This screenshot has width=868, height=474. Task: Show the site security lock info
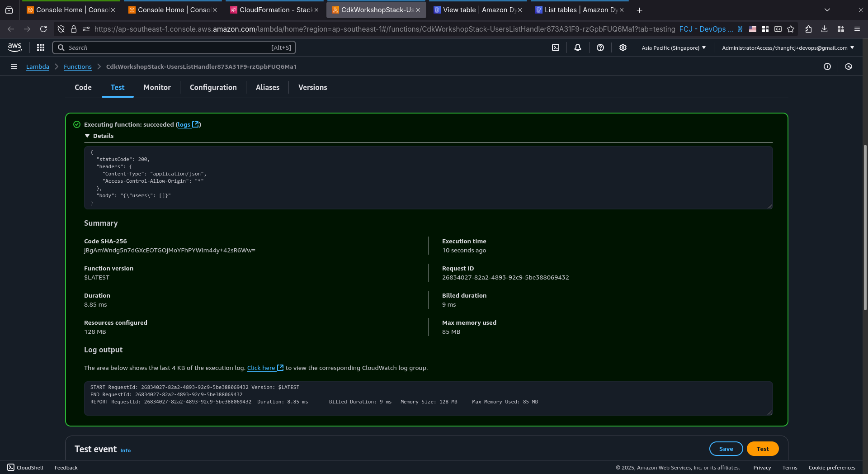74,29
